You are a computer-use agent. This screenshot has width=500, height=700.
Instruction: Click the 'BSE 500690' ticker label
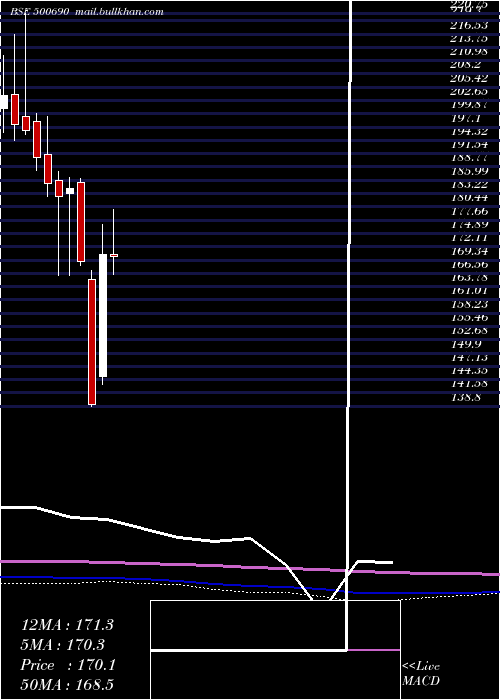[39, 12]
